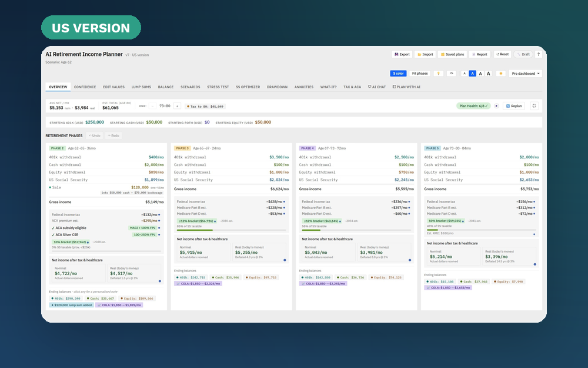Screen dimensions: 588x368
Task: Open the AI Chat tab
Action: [x=377, y=87]
